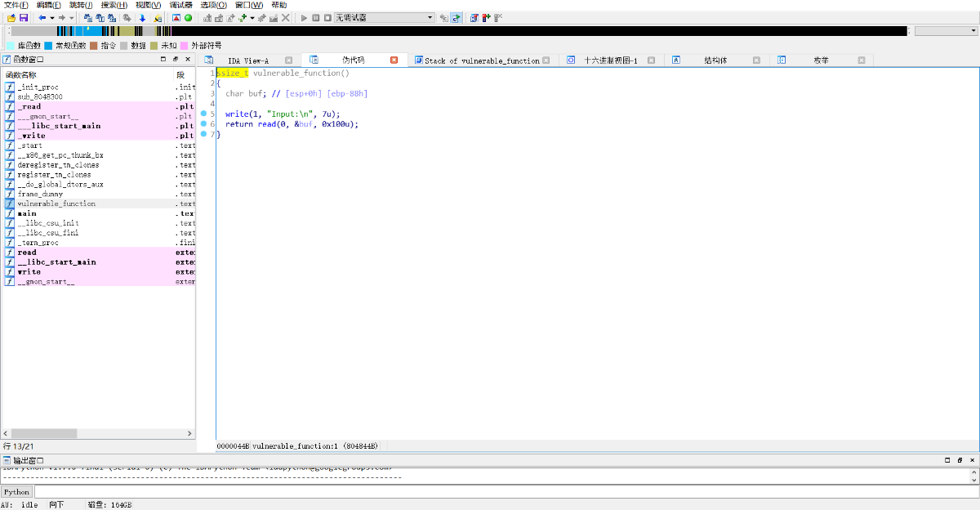Switch to the 结构体 tab
Screen dimensions: 980x510
(x=715, y=60)
